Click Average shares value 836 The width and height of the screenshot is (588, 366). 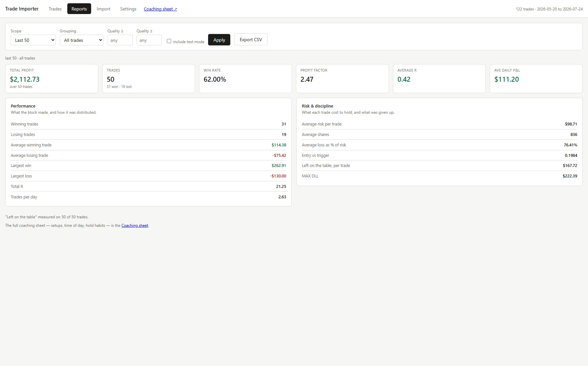pyautogui.click(x=574, y=135)
